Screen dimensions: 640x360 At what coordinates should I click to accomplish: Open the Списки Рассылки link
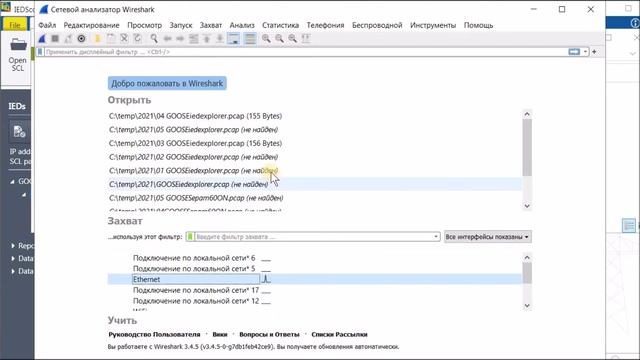(339, 334)
